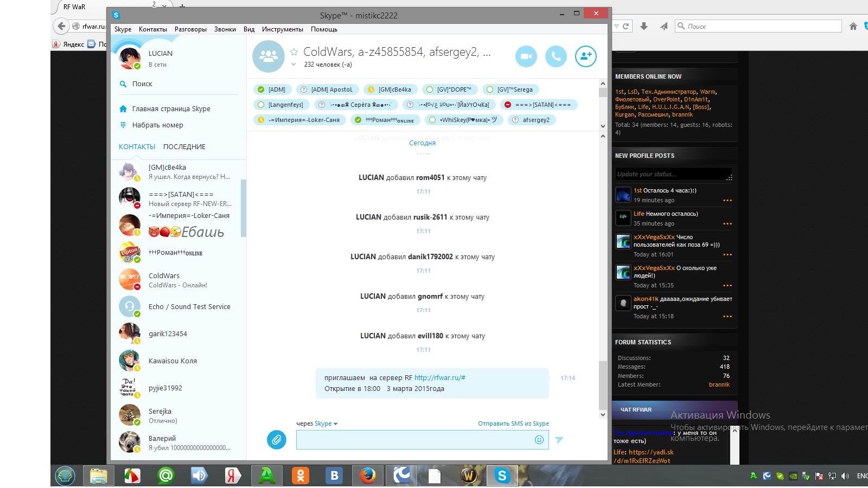Open the Вид menu
Viewport: 868px width, 488px height.
(249, 29)
